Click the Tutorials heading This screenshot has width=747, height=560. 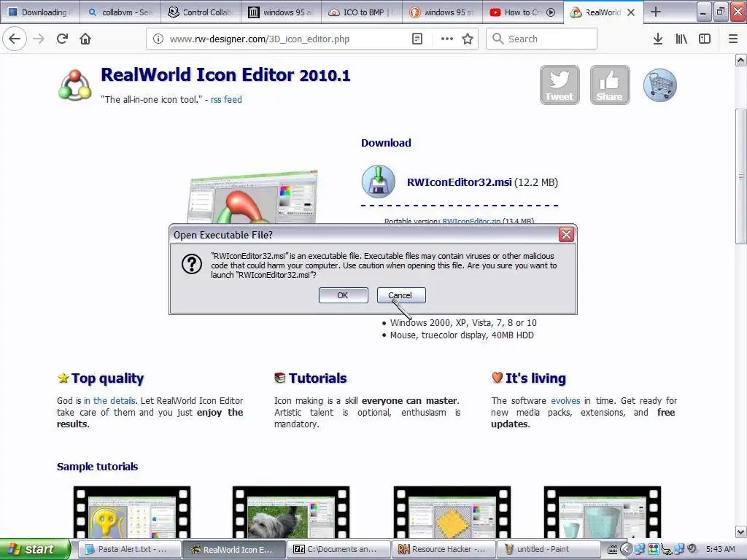coord(317,378)
